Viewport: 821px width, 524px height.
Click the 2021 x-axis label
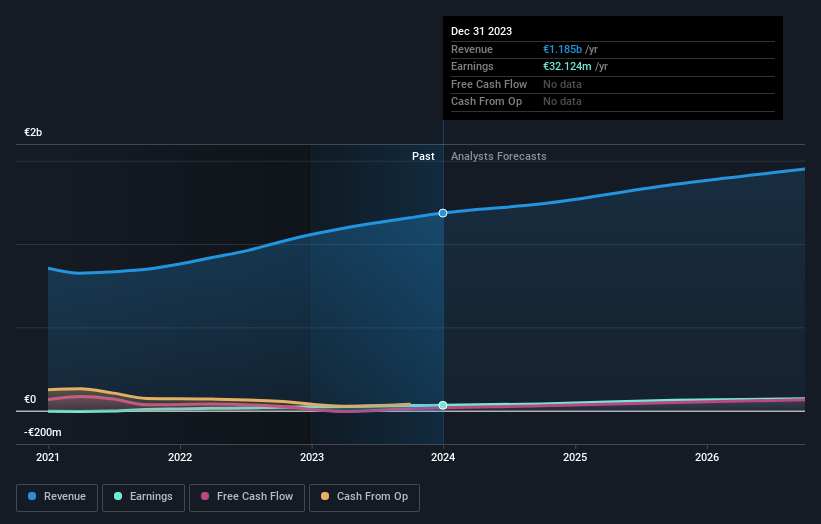pos(48,457)
